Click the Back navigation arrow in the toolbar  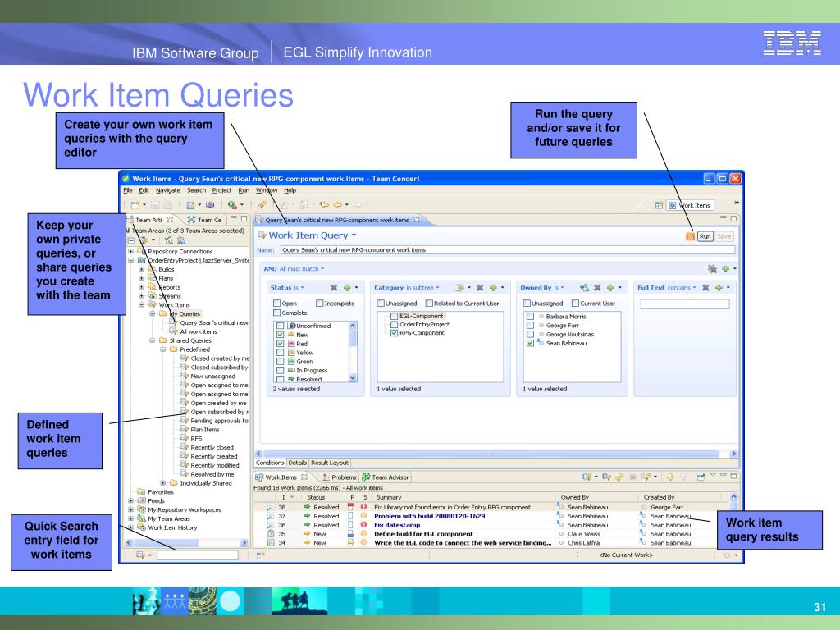coord(337,204)
